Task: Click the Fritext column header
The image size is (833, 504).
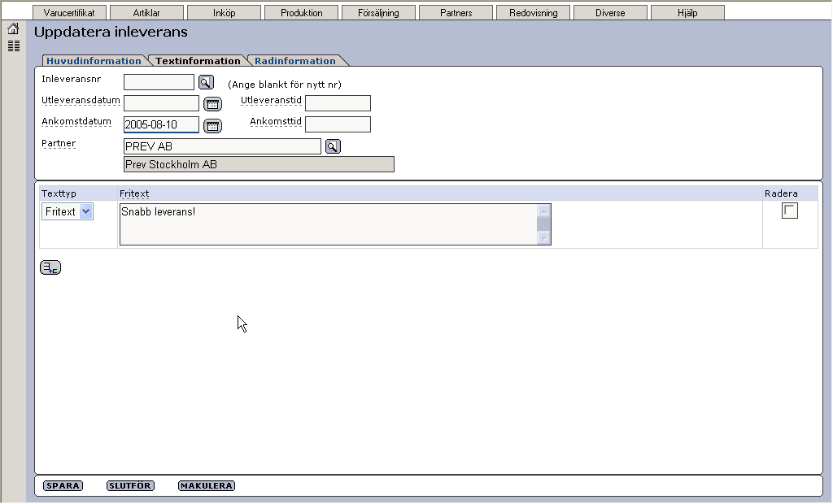Action: (134, 193)
